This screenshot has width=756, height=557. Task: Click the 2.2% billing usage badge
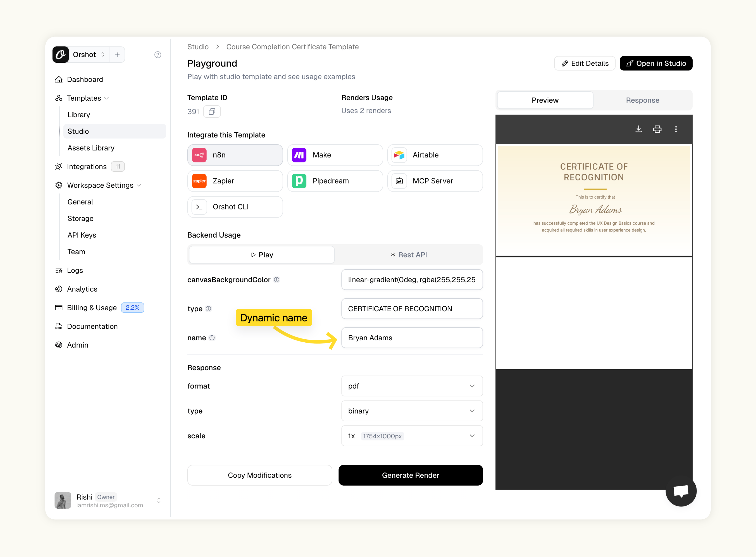(132, 308)
